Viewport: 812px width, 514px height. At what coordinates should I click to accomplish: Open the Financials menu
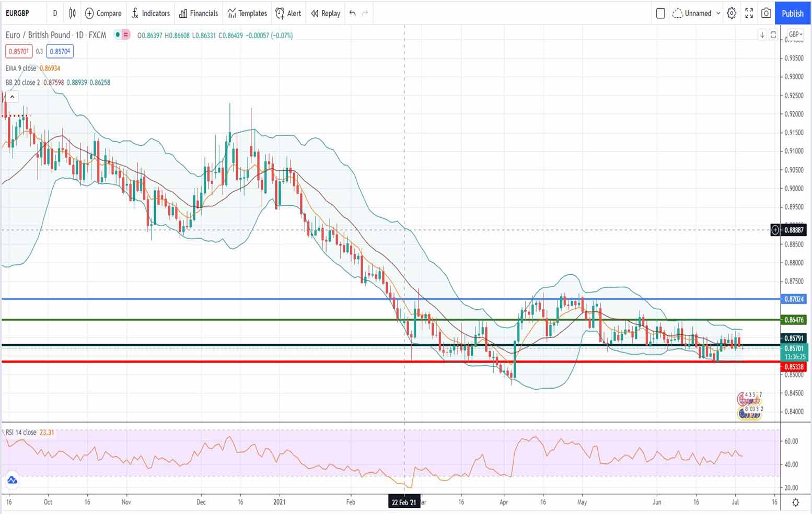click(199, 13)
